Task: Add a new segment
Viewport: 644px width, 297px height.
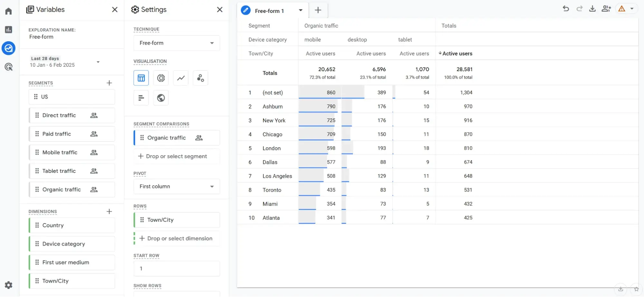Action: tap(109, 83)
